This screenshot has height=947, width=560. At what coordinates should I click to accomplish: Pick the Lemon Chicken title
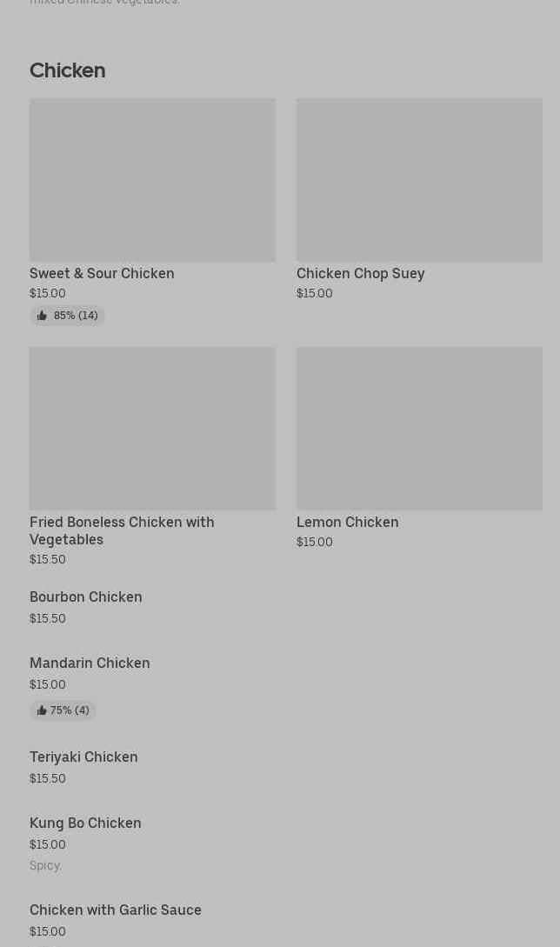coord(347,522)
